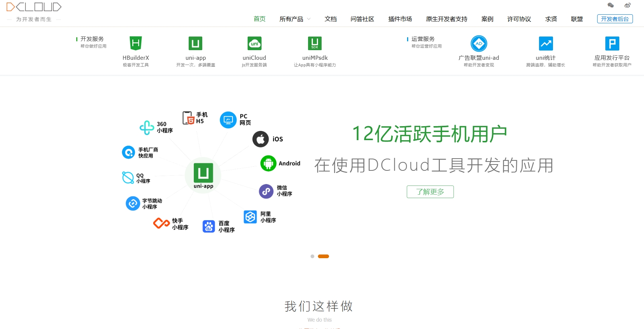Click the 了解更多 button
Image resolution: width=644 pixels, height=329 pixels.
coord(430,192)
